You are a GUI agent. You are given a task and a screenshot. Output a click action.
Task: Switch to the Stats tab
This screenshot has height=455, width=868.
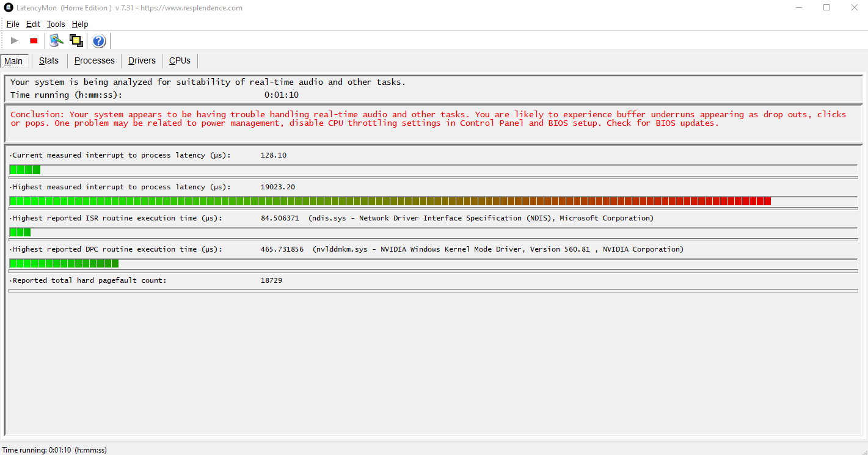[49, 60]
